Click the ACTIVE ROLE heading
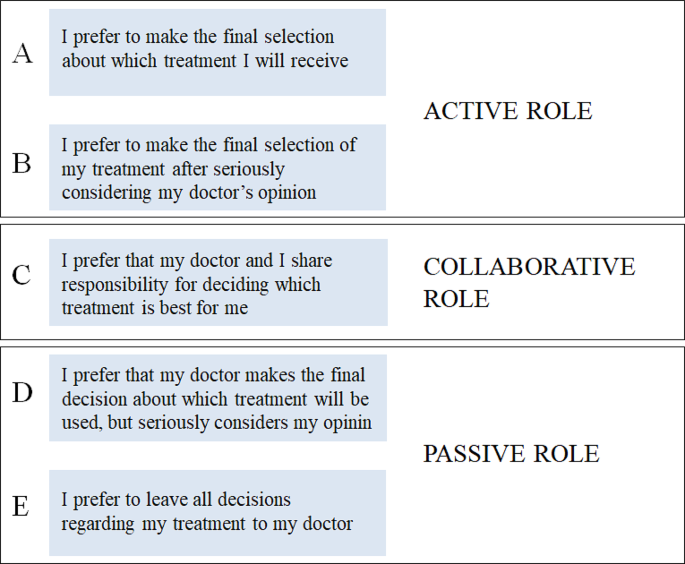Viewport: 685px width, 564px height. [x=508, y=111]
